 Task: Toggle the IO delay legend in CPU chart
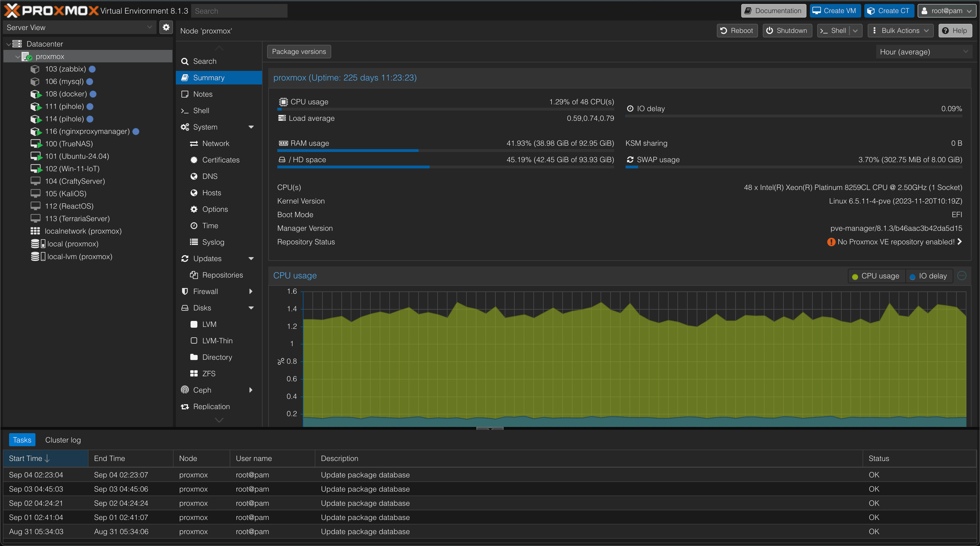(x=928, y=276)
